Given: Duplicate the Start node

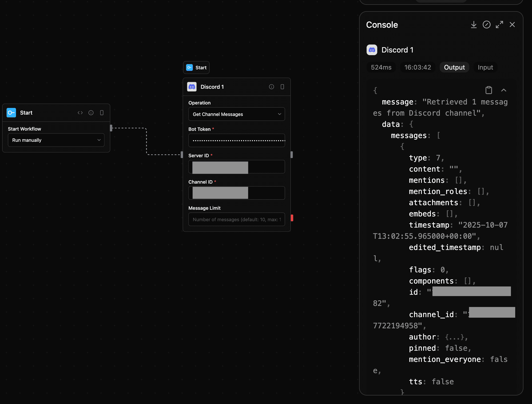Looking at the screenshot, I should pos(102,113).
